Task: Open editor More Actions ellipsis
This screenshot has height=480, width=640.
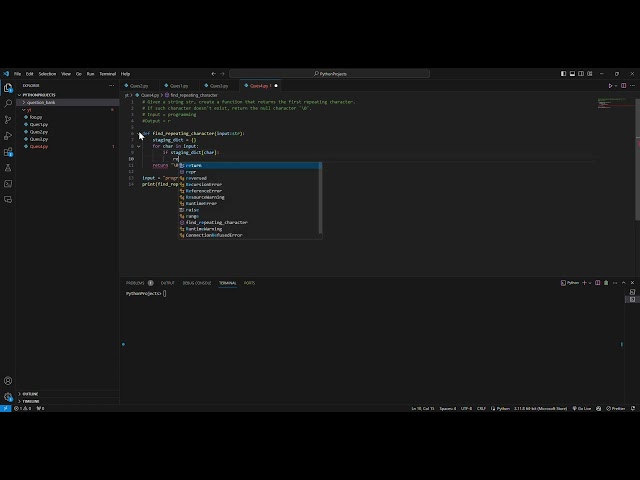Action: 632,86
